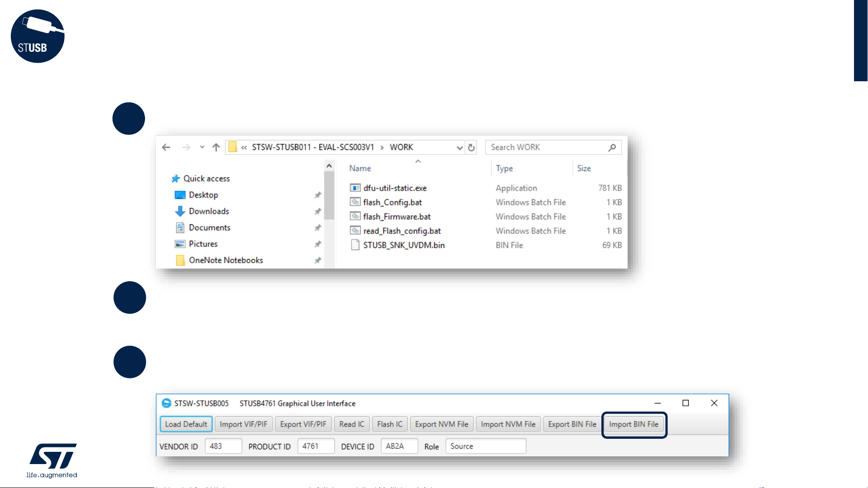Click the dfu-util-static.exe application icon

(355, 188)
